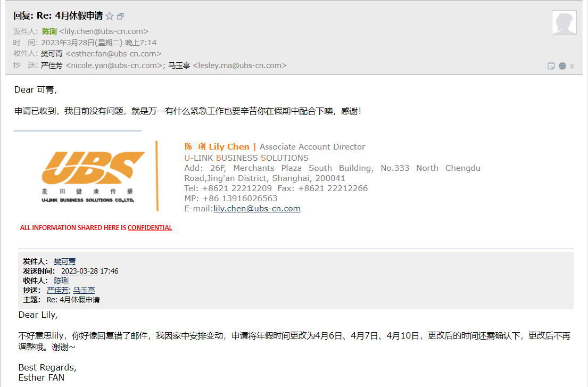
Task: Click the note icon beside print
Action: (x=551, y=66)
